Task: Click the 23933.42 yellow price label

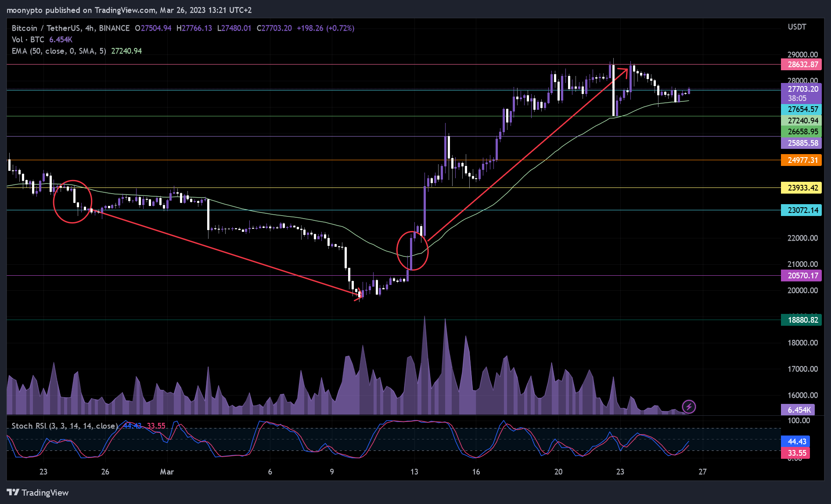Action: [x=801, y=188]
